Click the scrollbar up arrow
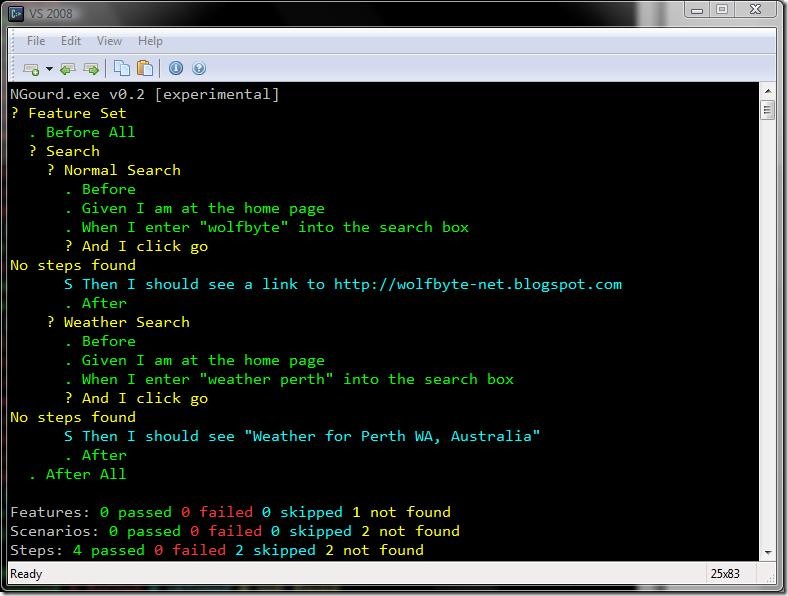This screenshot has height=596, width=788. click(x=767, y=91)
